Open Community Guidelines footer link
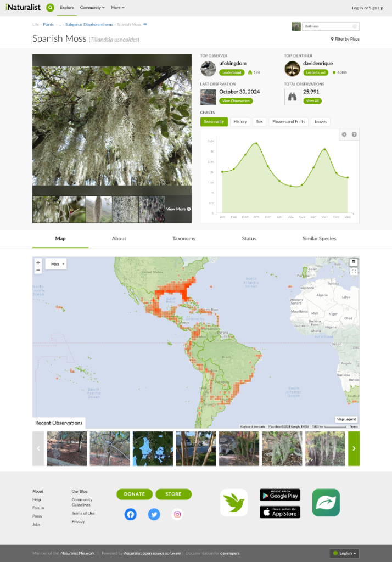This screenshot has width=392, height=562. (x=82, y=502)
